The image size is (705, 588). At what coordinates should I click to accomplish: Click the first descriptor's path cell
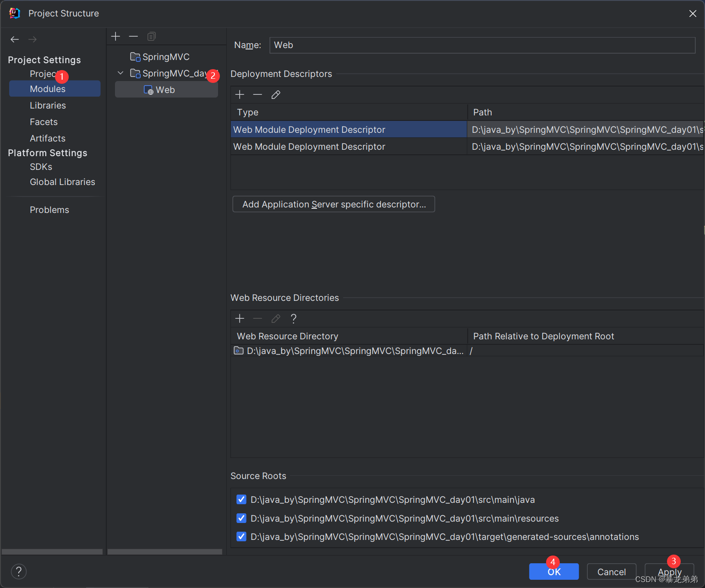pyautogui.click(x=585, y=130)
